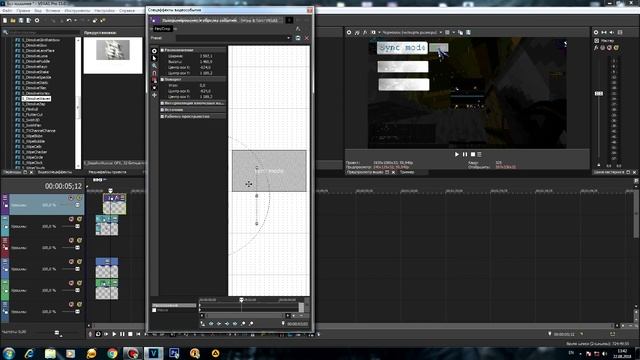
Task: Open the Правка menu
Action: (x=23, y=11)
